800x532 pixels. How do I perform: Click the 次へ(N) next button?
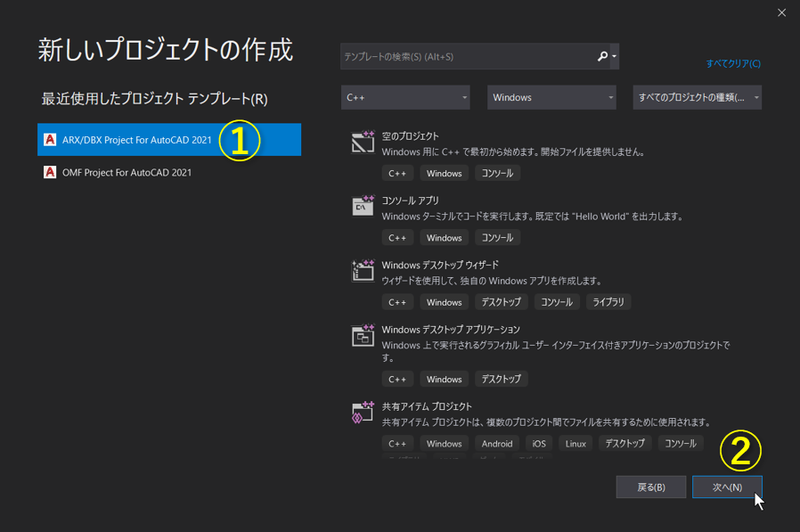(727, 487)
